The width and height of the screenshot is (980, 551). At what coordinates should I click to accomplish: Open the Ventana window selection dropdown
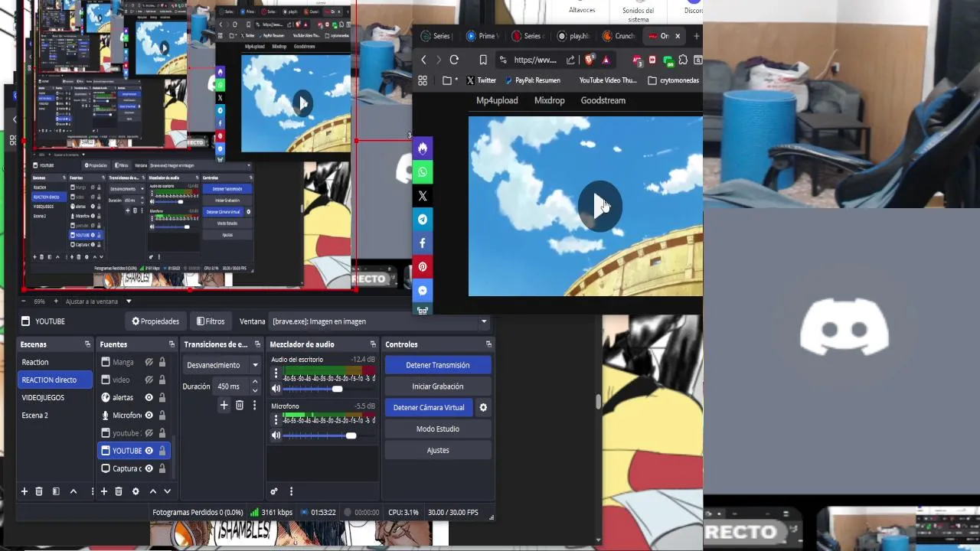coord(380,321)
